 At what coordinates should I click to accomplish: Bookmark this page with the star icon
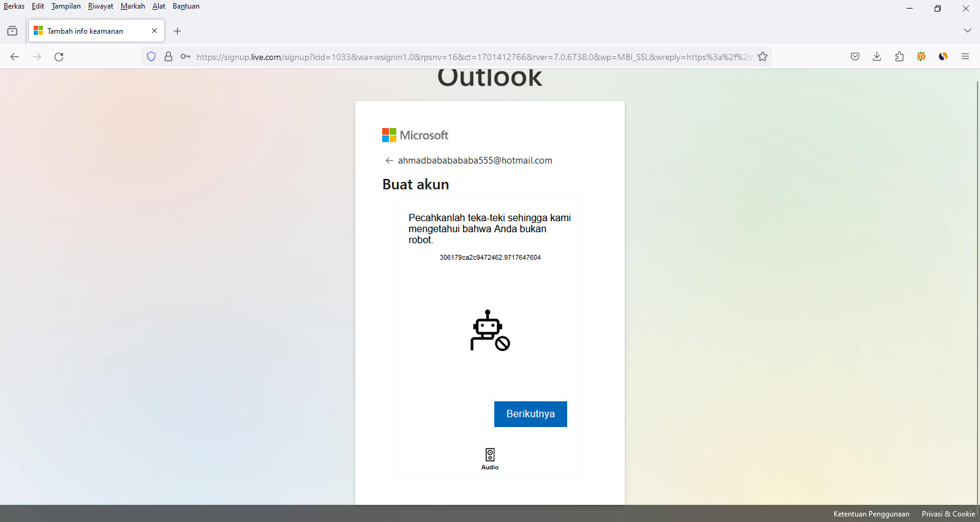click(763, 57)
